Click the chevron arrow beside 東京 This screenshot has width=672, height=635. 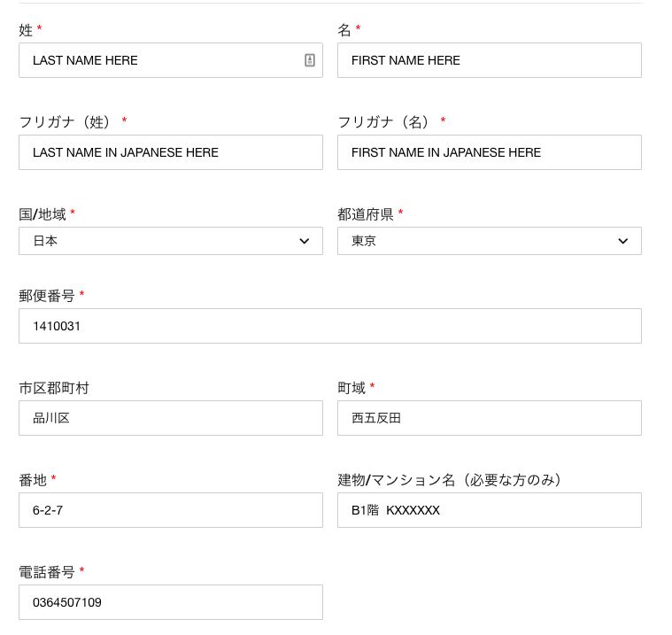[623, 241]
